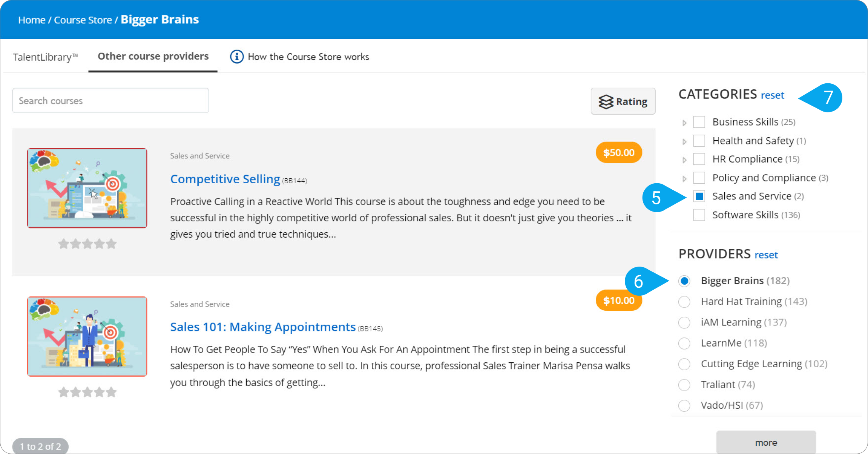Image resolution: width=868 pixels, height=454 pixels.
Task: Open the Home breadcrumb link
Action: point(32,20)
